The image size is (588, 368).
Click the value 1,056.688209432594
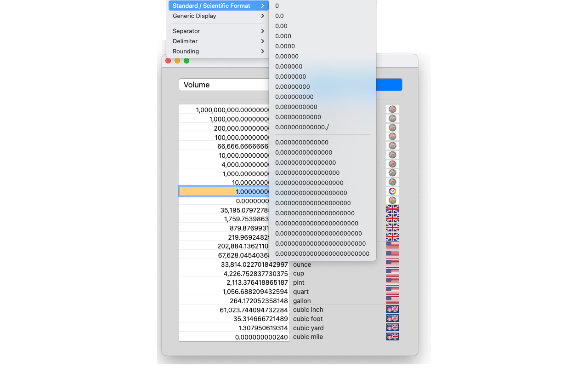coord(255,292)
